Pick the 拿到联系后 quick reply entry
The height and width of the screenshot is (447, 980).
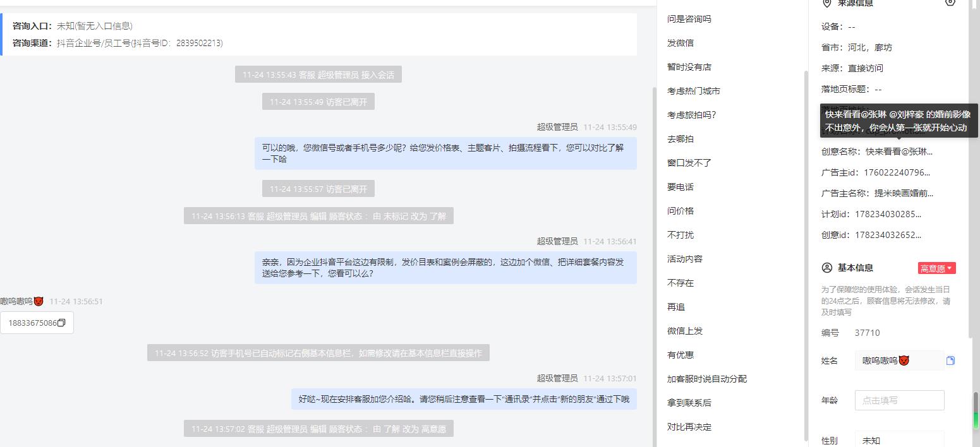tap(689, 403)
